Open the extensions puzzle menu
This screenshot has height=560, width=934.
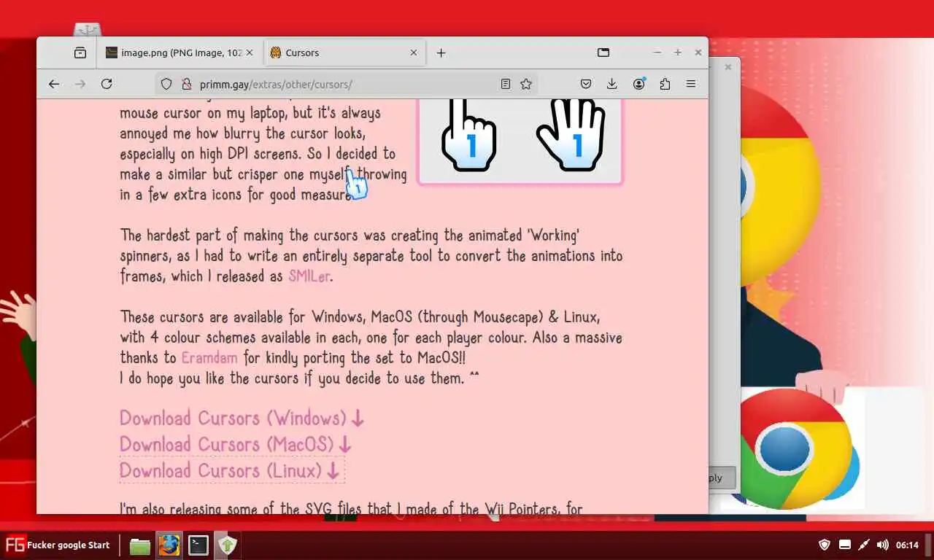[665, 84]
